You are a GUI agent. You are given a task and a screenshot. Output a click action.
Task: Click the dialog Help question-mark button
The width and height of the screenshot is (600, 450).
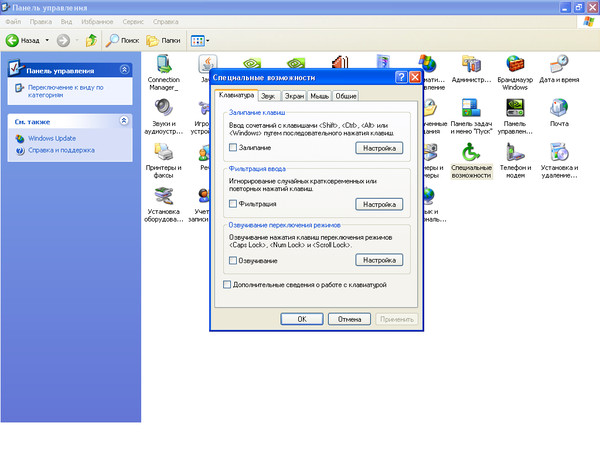[x=401, y=77]
